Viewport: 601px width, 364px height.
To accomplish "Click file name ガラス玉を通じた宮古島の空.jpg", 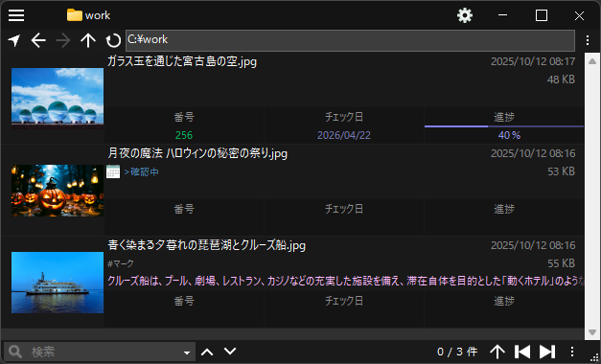I will (182, 61).
